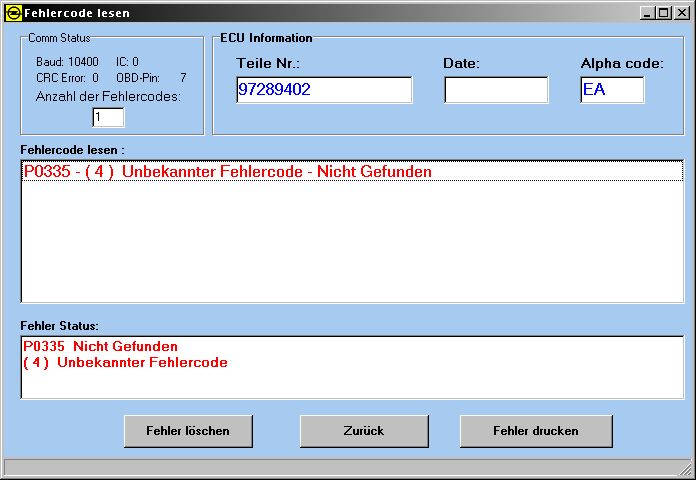This screenshot has width=696, height=480.
Task: Print faults using Fehler drucken
Action: click(535, 431)
